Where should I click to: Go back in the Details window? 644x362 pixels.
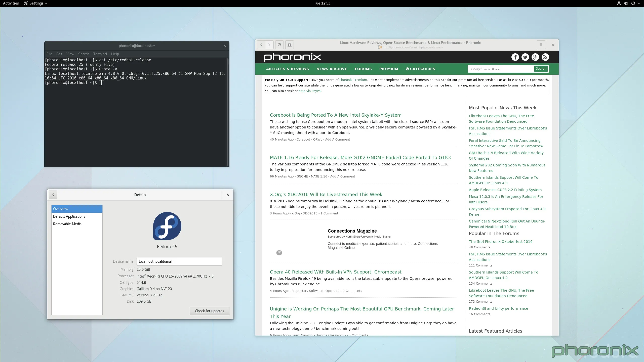tap(53, 195)
